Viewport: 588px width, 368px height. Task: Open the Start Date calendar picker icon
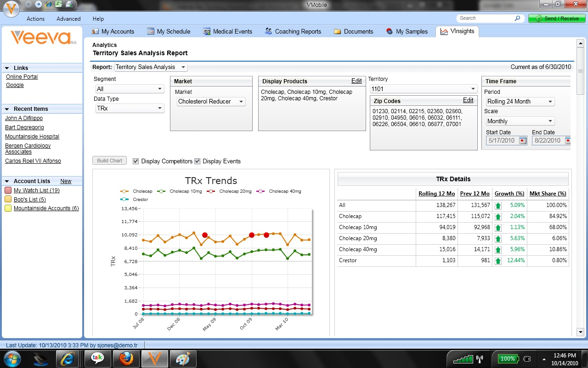(522, 141)
